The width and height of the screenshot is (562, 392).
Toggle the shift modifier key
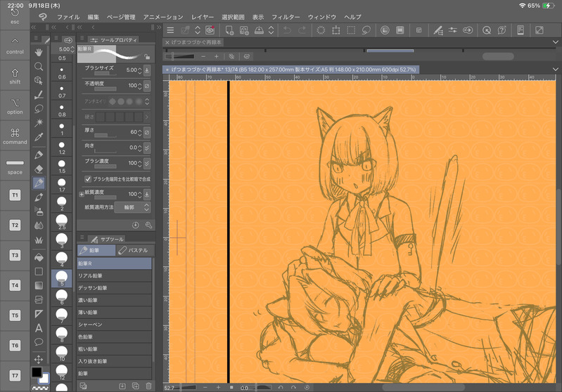tap(15, 76)
